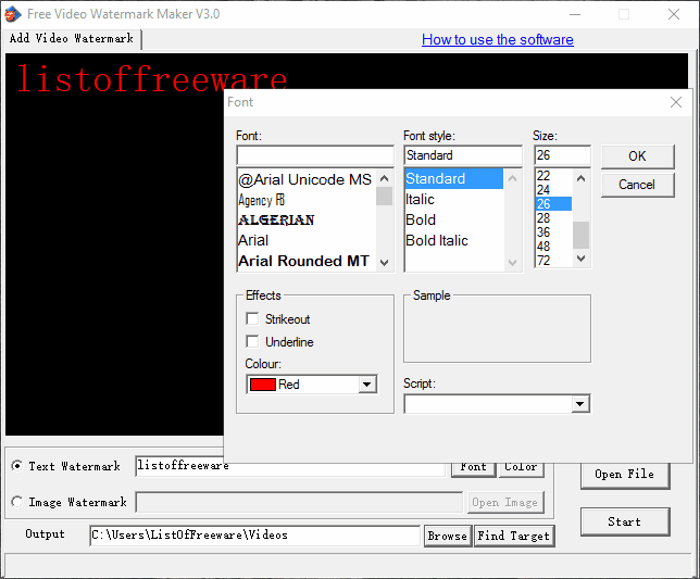This screenshot has height=579, width=700.
Task: Click the Output path field
Action: pos(254,535)
